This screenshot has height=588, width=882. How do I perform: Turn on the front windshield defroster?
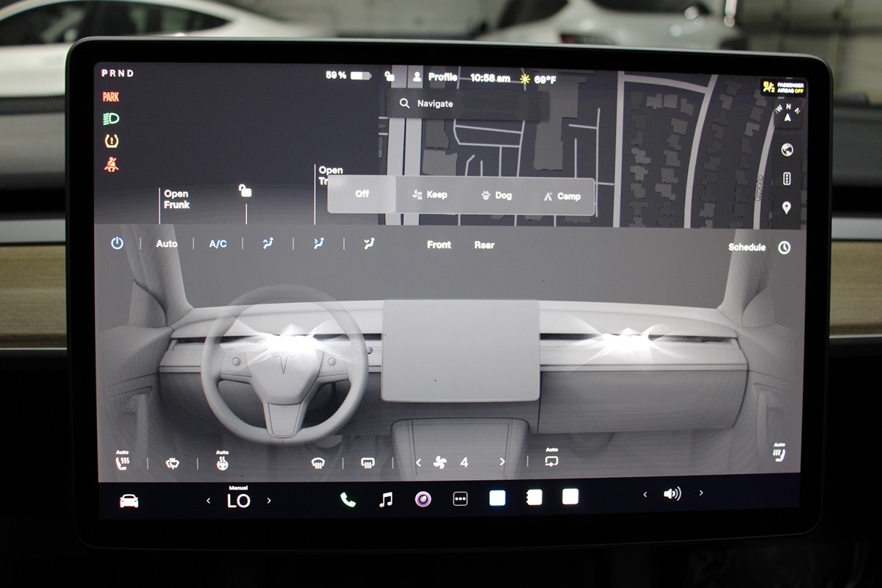click(318, 462)
